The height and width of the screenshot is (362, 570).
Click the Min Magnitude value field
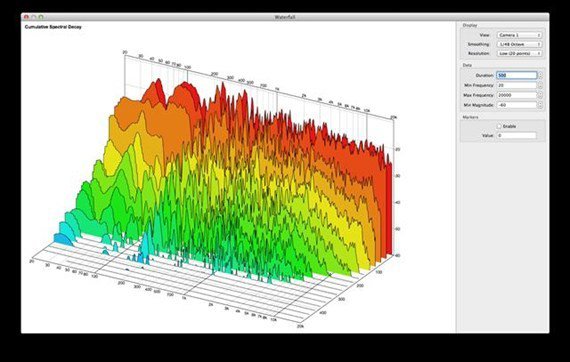pyautogui.click(x=517, y=105)
